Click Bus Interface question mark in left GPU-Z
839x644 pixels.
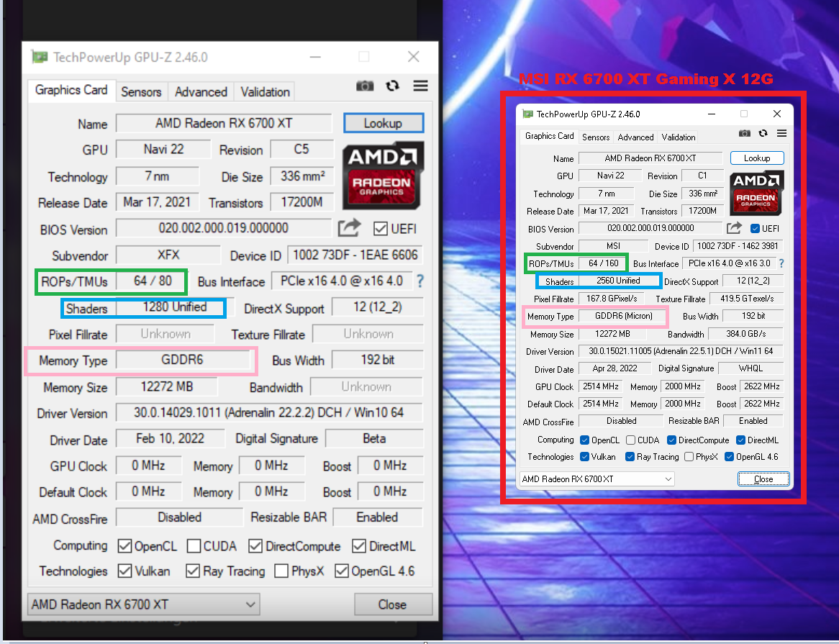point(420,281)
